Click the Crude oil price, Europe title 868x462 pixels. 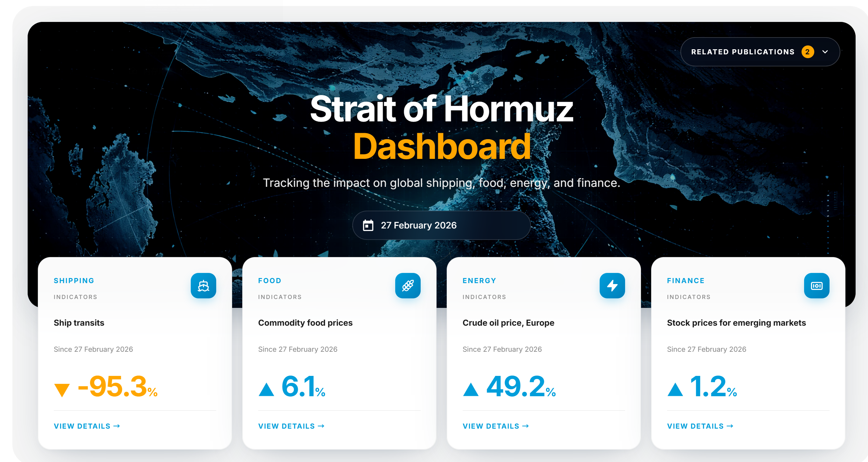508,323
